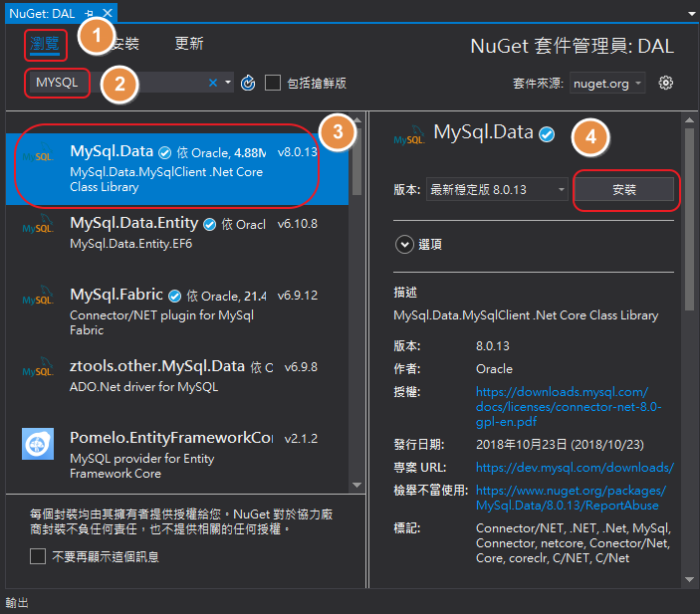The image size is (700, 614).
Task: Clear the MYSQL search text
Action: tap(213, 83)
